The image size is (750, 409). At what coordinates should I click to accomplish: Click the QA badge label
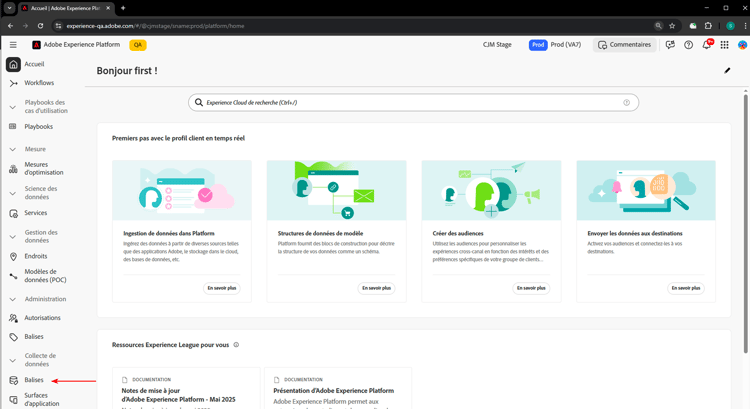tap(138, 45)
